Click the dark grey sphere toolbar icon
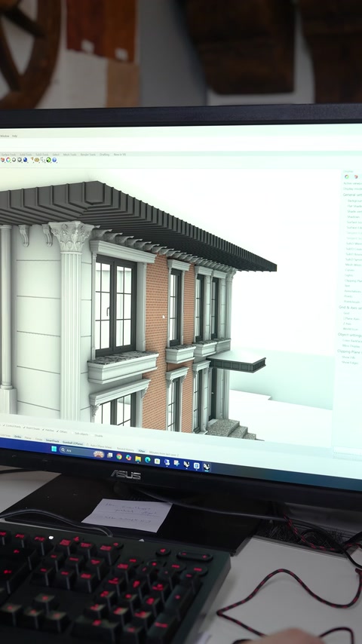This screenshot has width=362, height=644. [x=20, y=160]
